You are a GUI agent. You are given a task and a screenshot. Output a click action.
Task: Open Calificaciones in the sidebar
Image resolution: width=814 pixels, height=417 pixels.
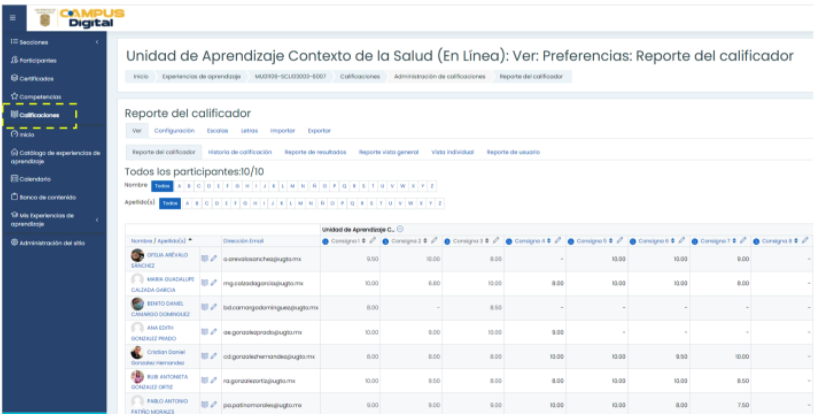click(35, 115)
